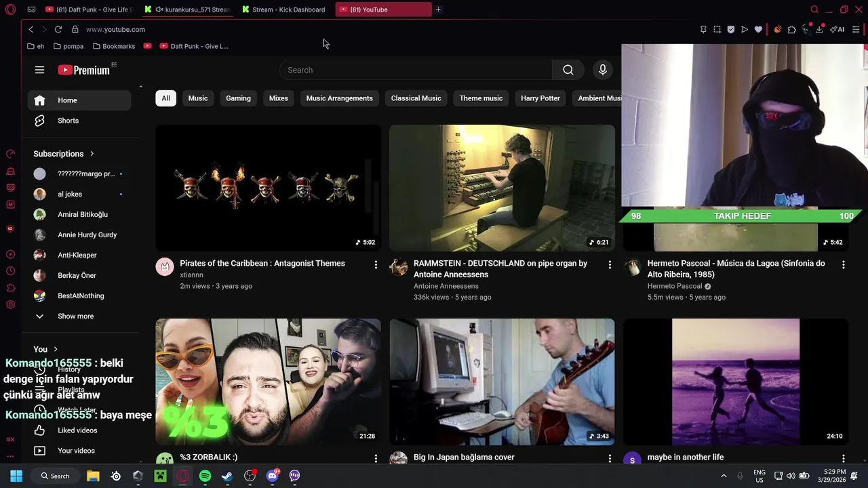Switch to Stream - Kick Dashboard tab
The height and width of the screenshot is (488, 868).
285,9
